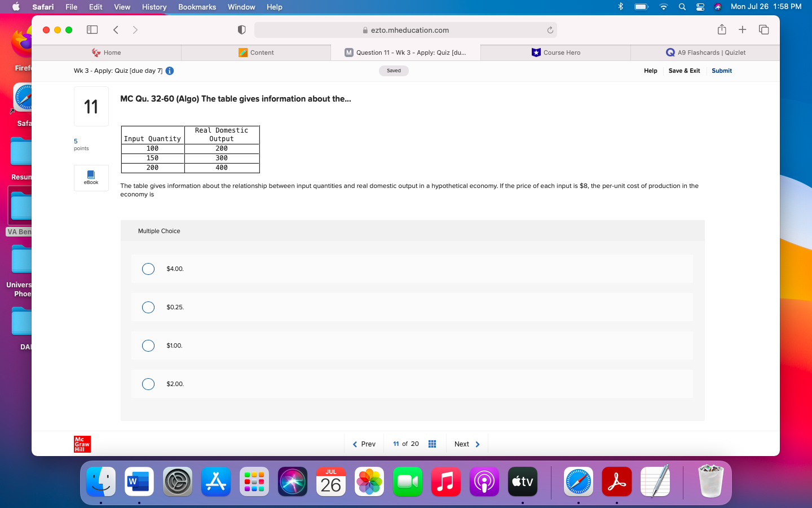Viewport: 812px width, 508px height.
Task: Click the info icon beside the quiz title
Action: point(170,71)
